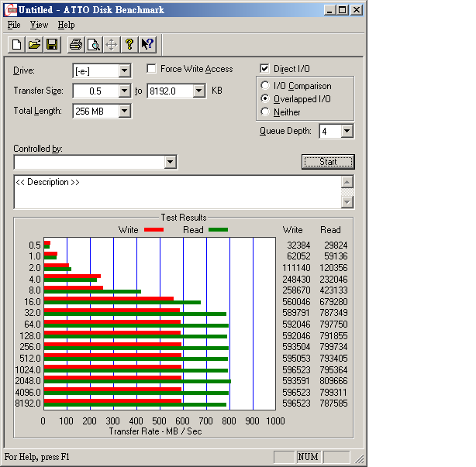Click the context help arrow-question icon
Image resolution: width=476 pixels, height=467 pixels.
[x=147, y=45]
